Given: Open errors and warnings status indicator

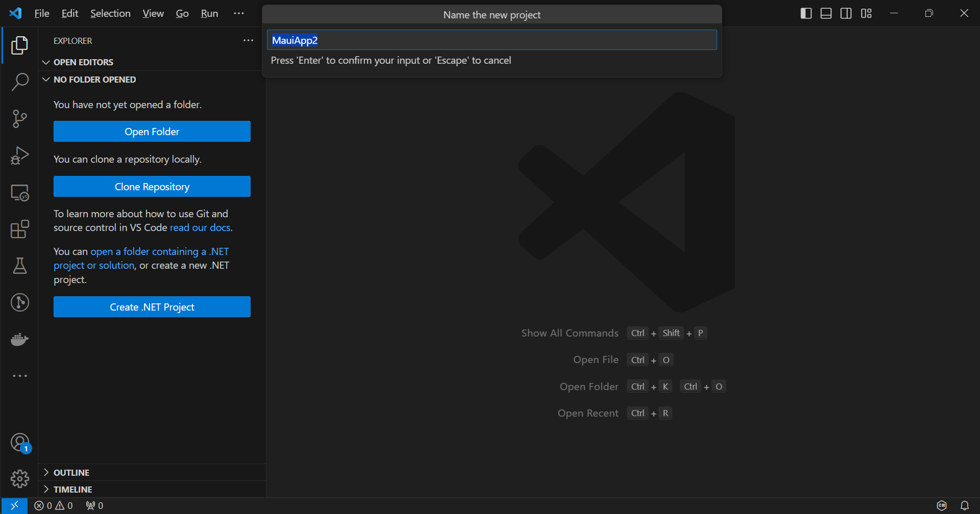Looking at the screenshot, I should point(54,505).
